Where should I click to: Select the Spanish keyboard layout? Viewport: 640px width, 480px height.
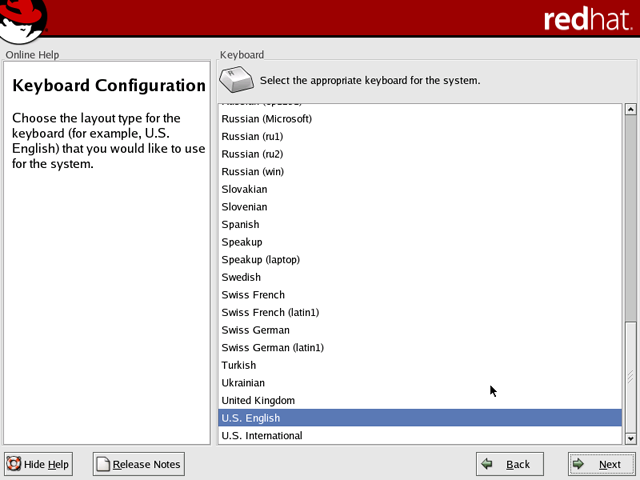pyautogui.click(x=240, y=225)
